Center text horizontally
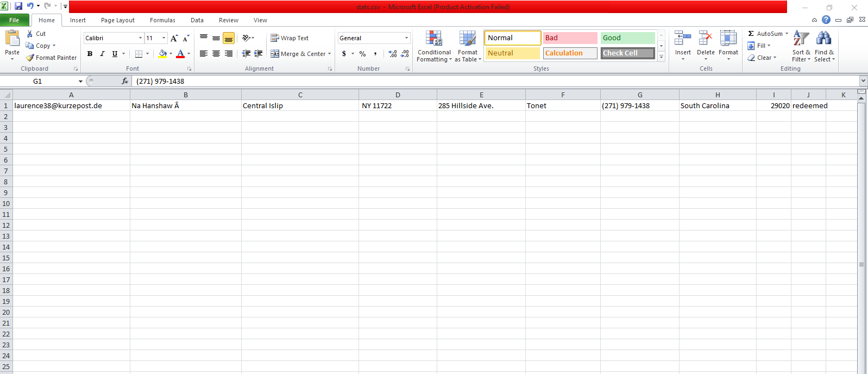 [x=216, y=54]
